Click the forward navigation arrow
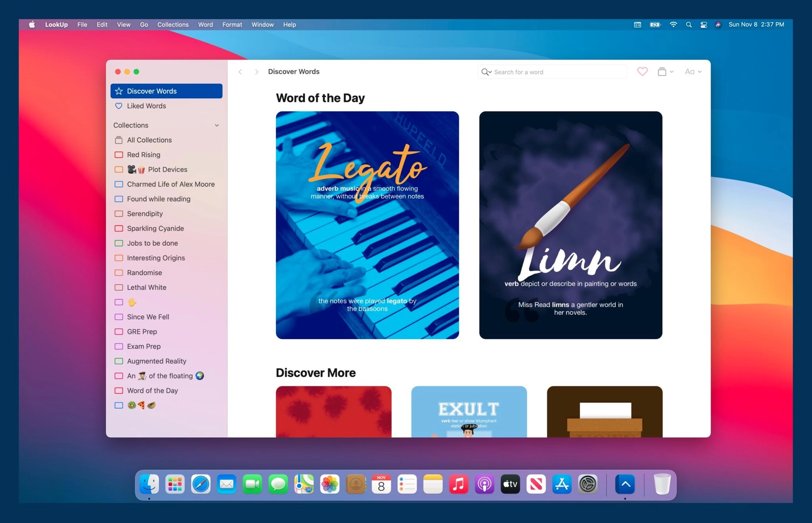 [x=257, y=72]
